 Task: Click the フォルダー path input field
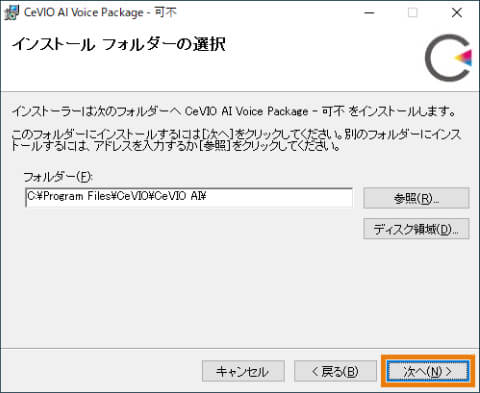click(x=189, y=197)
